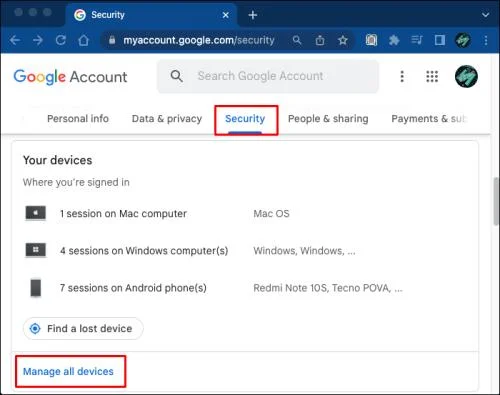Image resolution: width=500 pixels, height=395 pixels.
Task: Click the share page icon in address bar
Action: (320, 40)
